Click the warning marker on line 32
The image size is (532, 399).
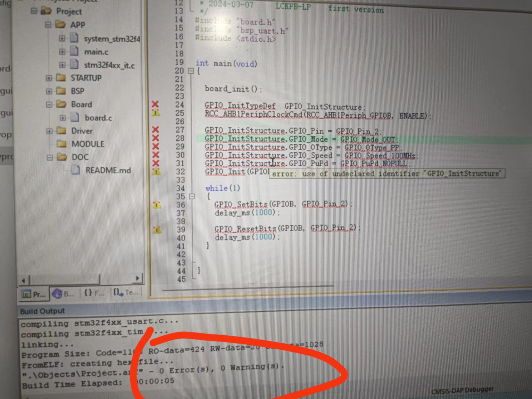coord(156,171)
